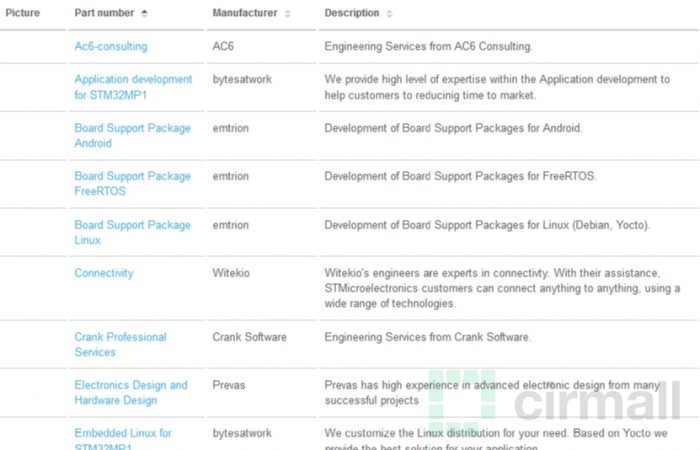Open Embedded Linux for STM32MP1 link
Screen dimensions: 700x450
[x=123, y=440]
